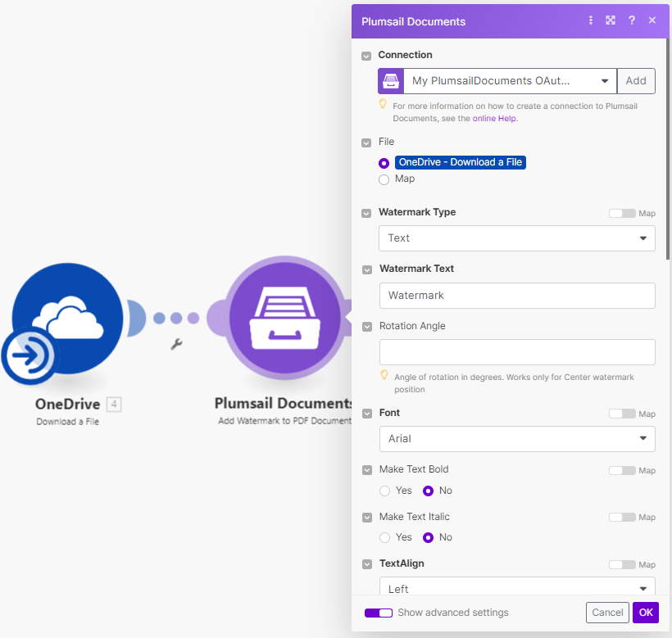Open the Watermark Type dropdown showing Text

517,238
